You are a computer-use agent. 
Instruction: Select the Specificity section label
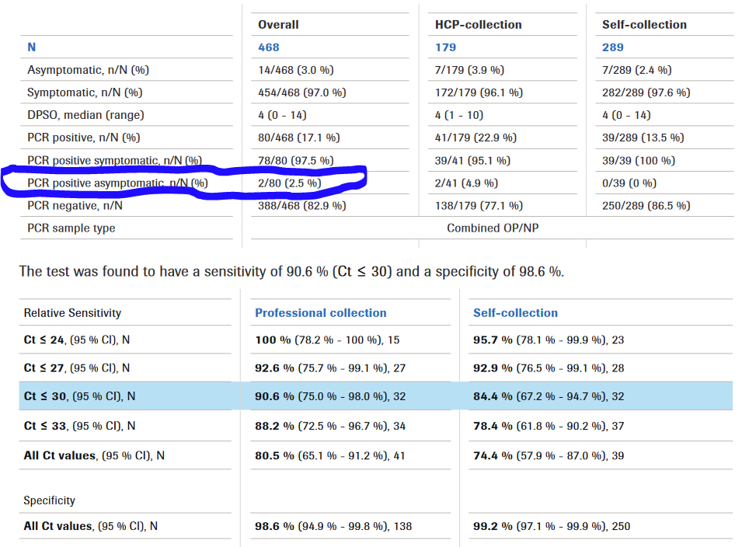(49, 501)
